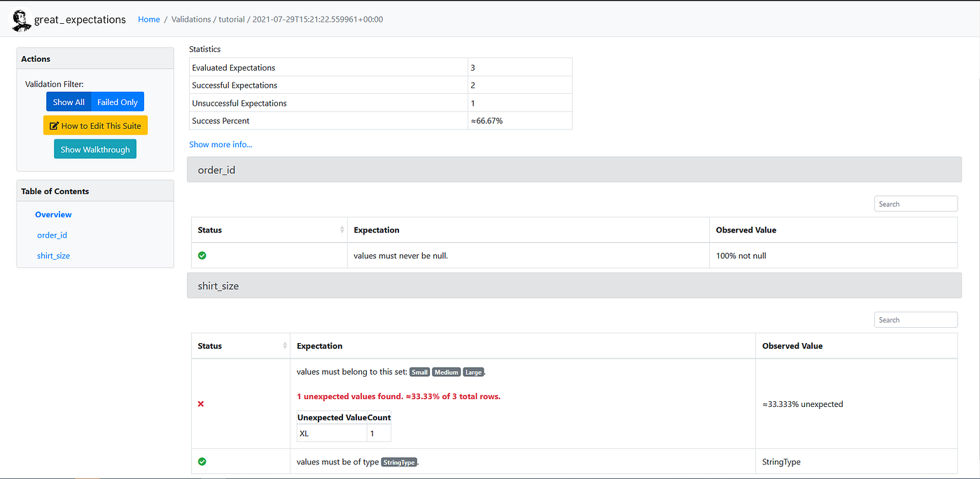This screenshot has width=980, height=479.
Task: Click the Validations / tutorial breadcrumb text
Action: pyautogui.click(x=209, y=20)
